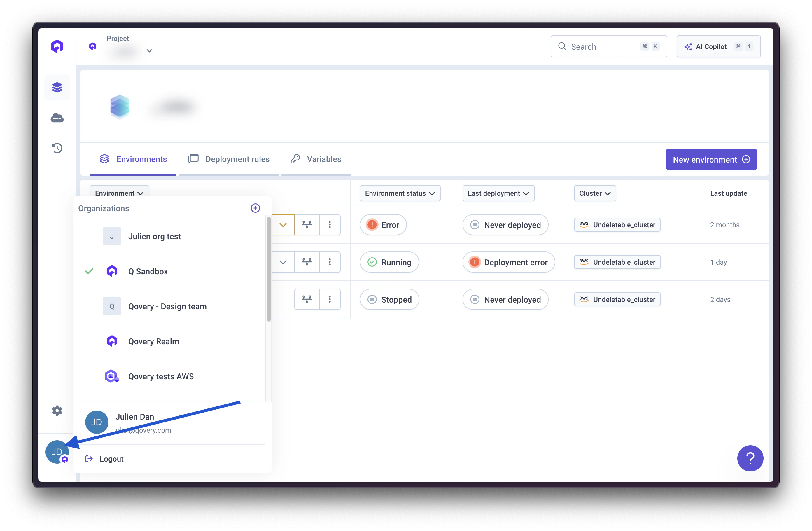Open audit logs using the history icon
812x531 pixels.
tap(57, 148)
